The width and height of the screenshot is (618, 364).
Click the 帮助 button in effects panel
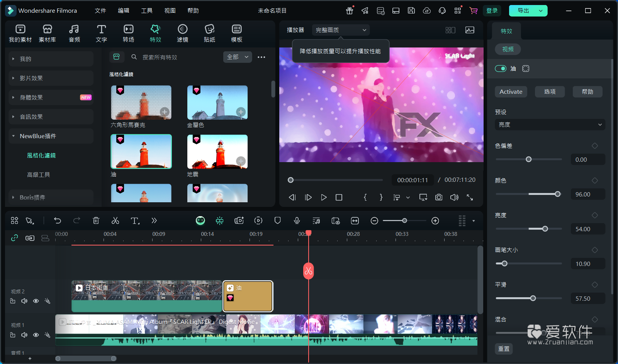(x=587, y=91)
